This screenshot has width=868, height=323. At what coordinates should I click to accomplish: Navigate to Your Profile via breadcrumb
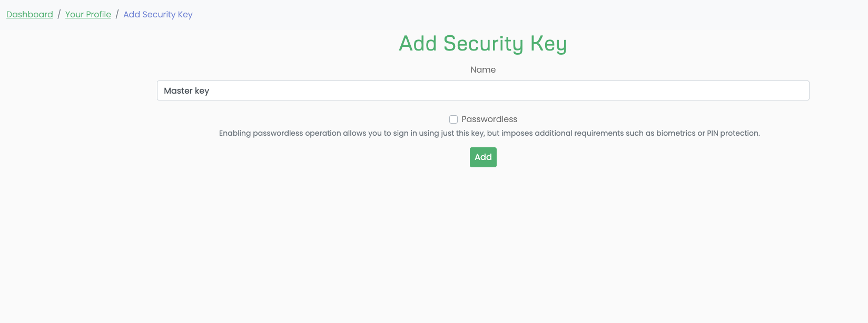pos(88,14)
